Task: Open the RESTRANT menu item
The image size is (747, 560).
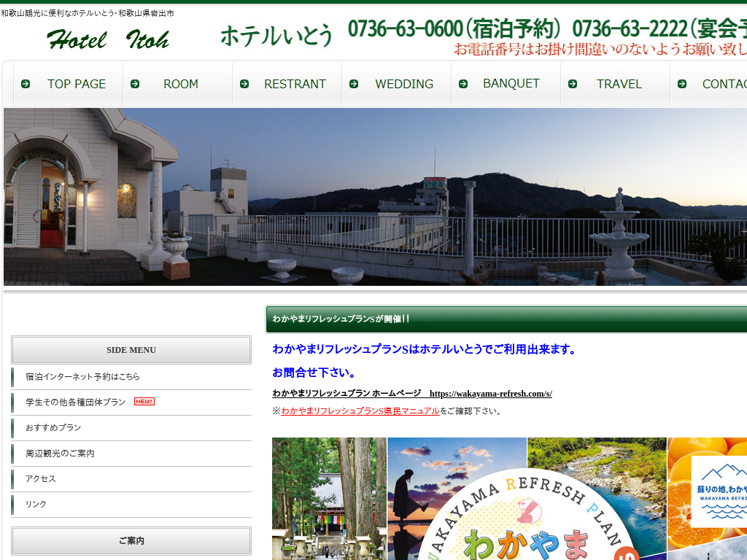Action: [287, 84]
